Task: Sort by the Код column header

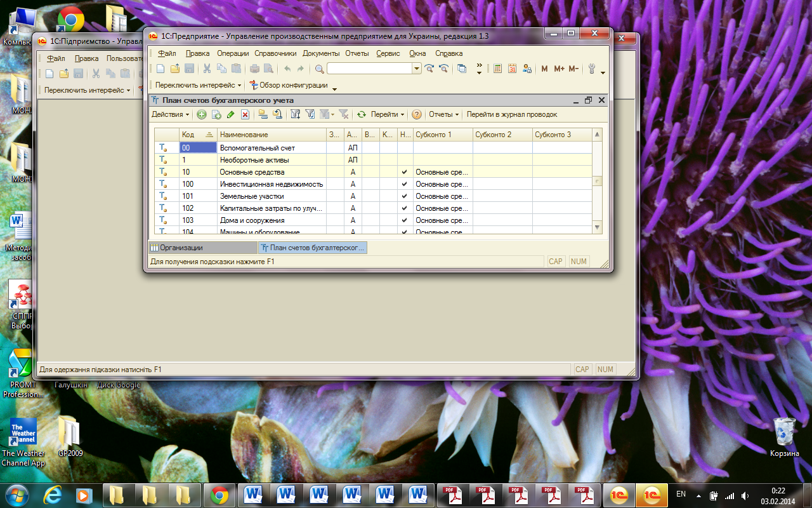Action: click(x=199, y=135)
